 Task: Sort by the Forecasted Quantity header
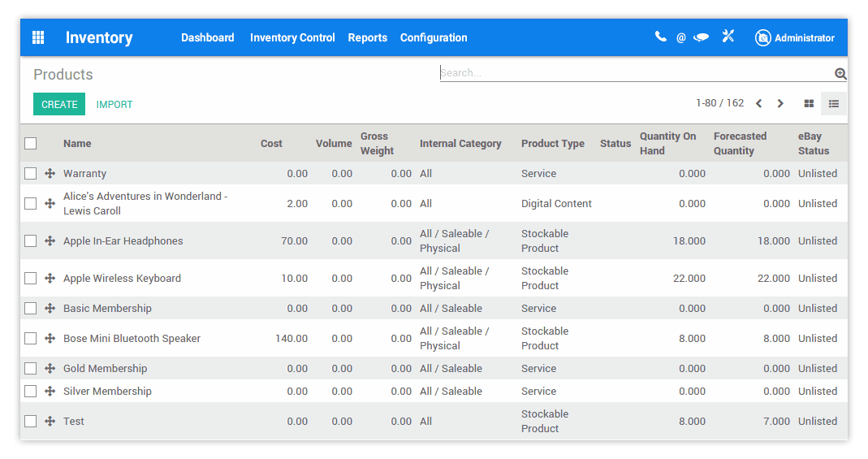pos(741,144)
